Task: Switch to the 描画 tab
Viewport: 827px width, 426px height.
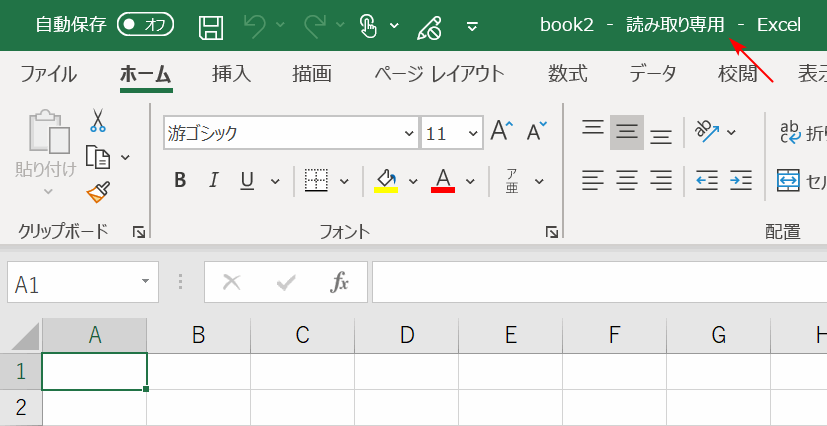Action: 312,74
